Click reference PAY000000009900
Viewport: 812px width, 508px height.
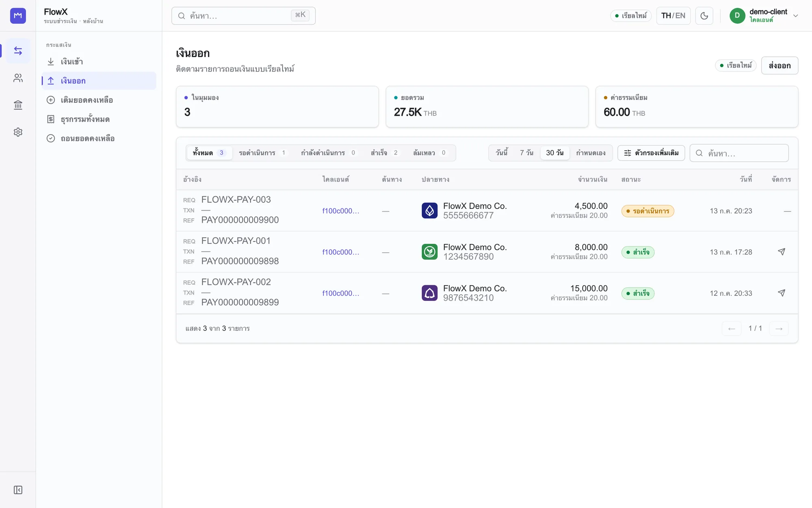point(240,220)
